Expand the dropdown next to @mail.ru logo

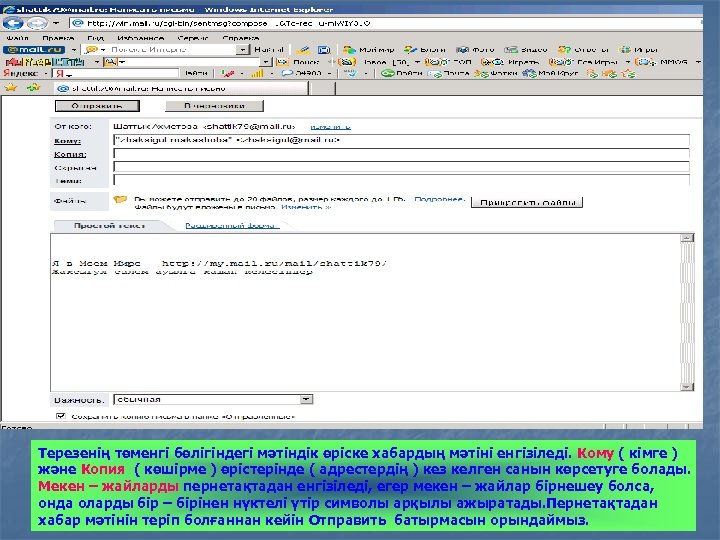[73, 50]
